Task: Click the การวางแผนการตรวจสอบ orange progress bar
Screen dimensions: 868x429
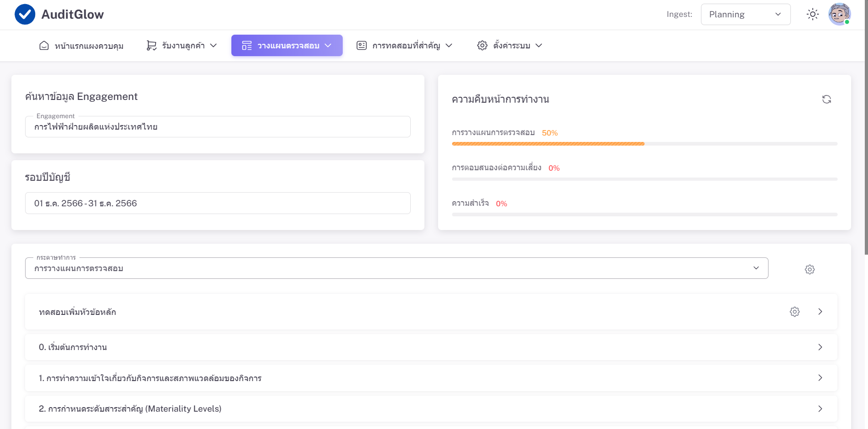Action: (x=548, y=144)
